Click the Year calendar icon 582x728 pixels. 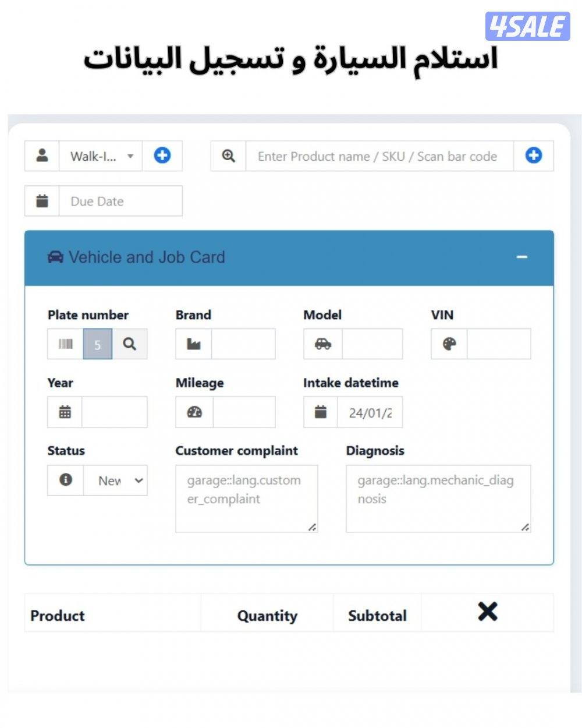click(65, 412)
